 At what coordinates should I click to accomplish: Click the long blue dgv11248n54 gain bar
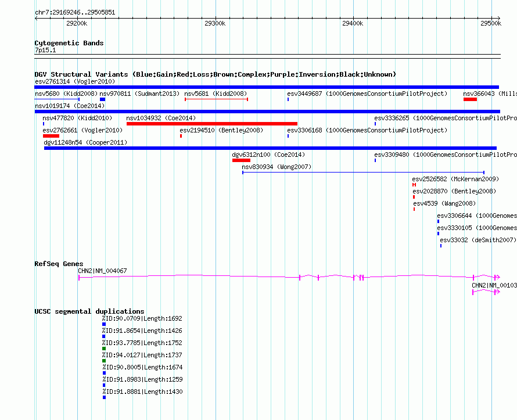point(270,148)
